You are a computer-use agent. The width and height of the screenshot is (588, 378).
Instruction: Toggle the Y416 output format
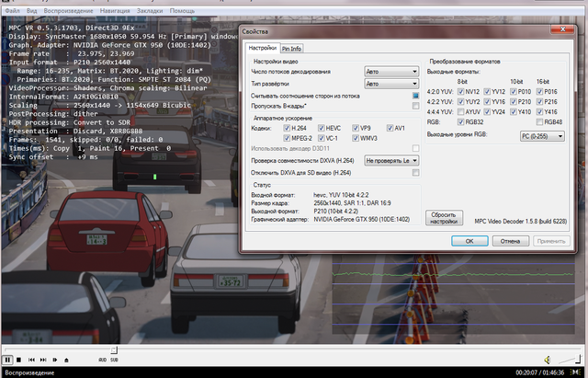pos(539,112)
